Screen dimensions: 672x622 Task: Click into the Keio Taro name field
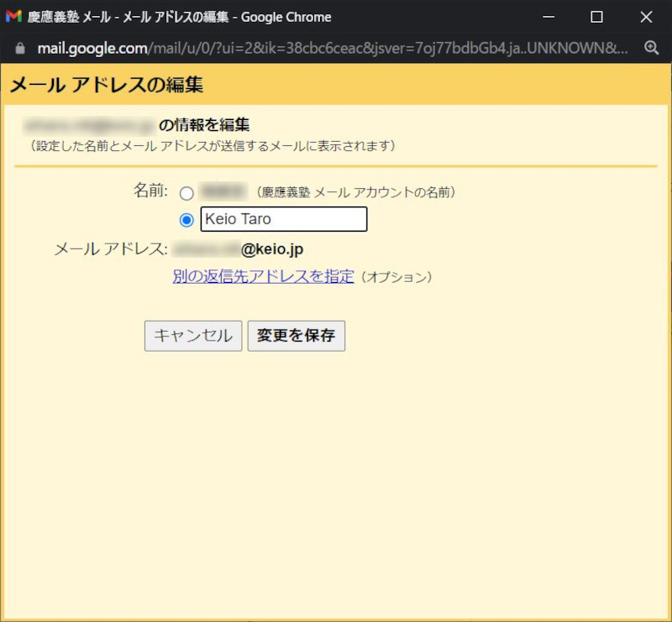click(283, 219)
